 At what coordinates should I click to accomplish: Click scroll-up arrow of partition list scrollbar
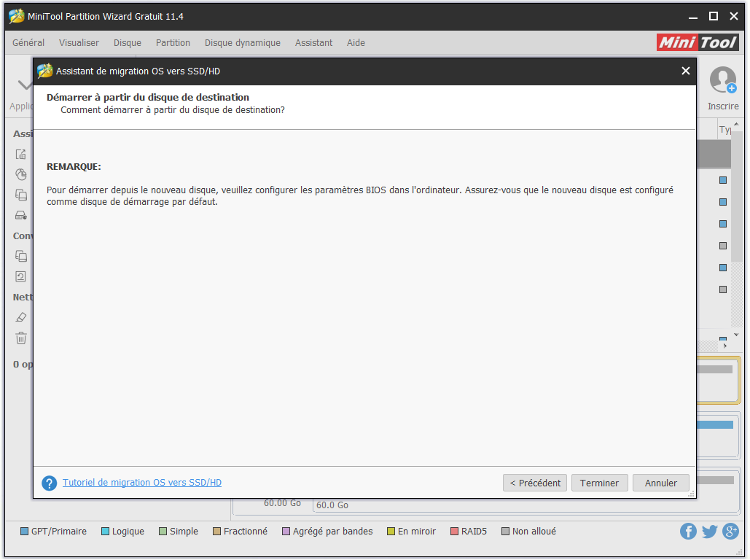pyautogui.click(x=736, y=125)
